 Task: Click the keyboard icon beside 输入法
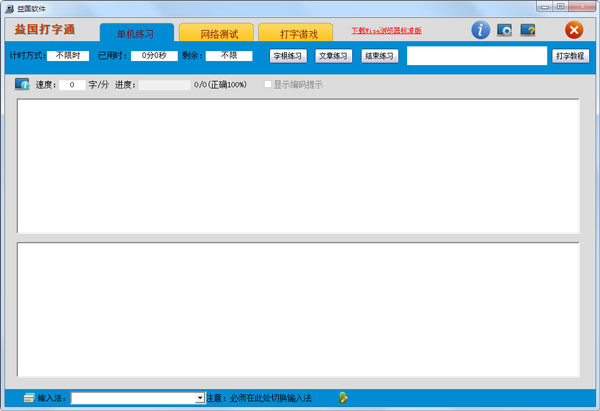point(28,398)
